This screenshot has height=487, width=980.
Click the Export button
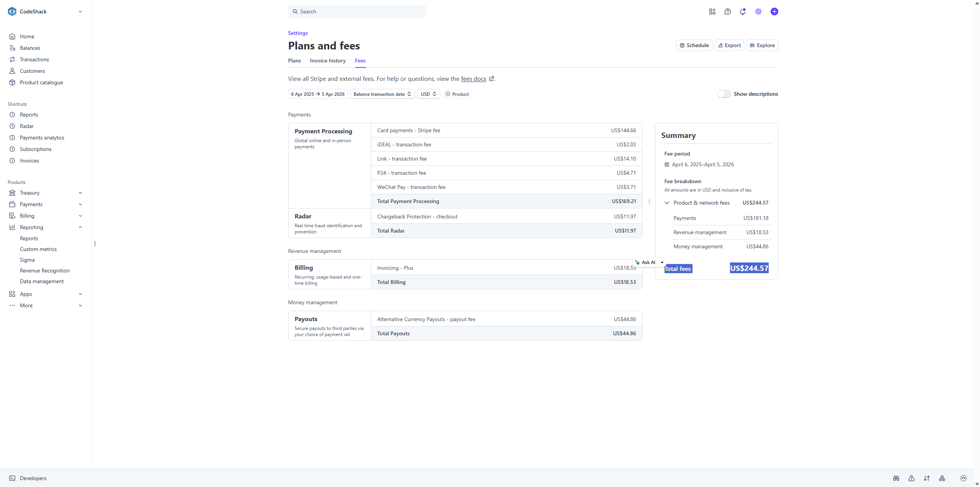tap(729, 45)
